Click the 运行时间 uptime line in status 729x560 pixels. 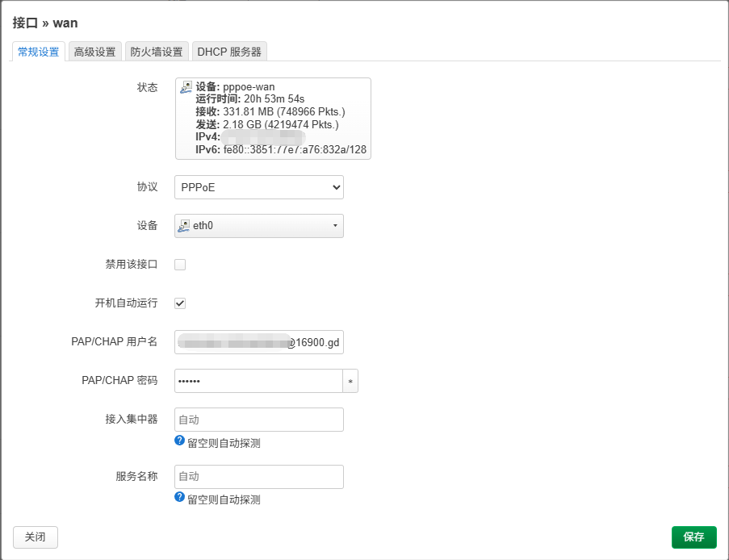click(x=249, y=98)
